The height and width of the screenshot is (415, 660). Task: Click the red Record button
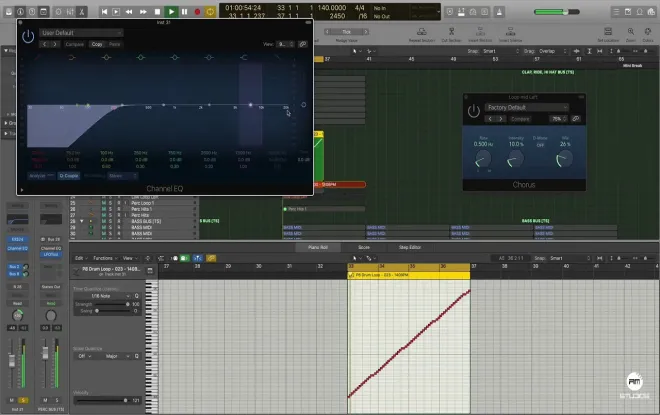(197, 12)
